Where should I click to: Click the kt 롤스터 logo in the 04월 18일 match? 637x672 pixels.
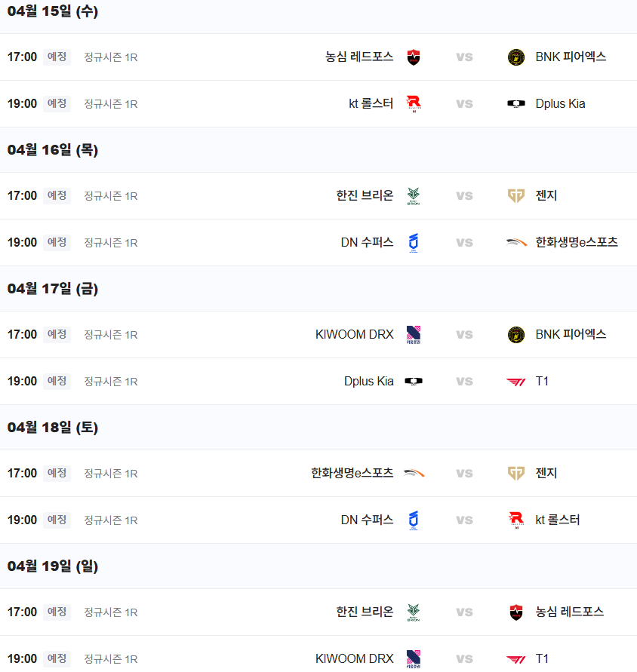pyautogui.click(x=516, y=520)
